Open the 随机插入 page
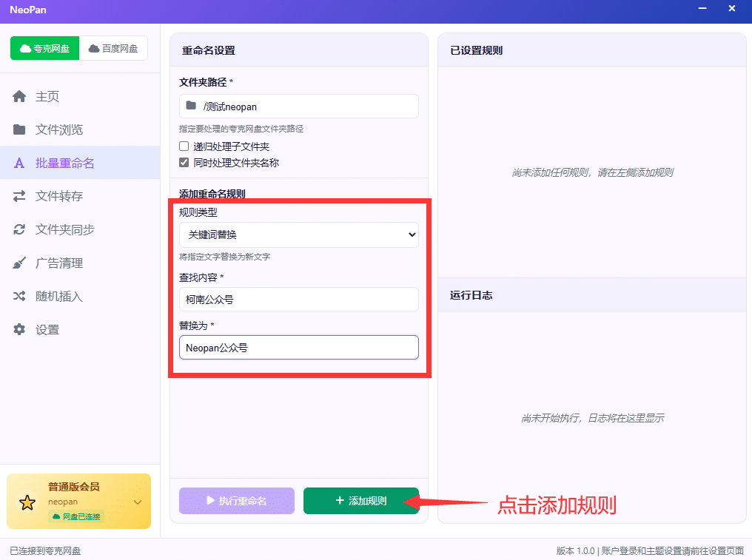 [x=80, y=297]
